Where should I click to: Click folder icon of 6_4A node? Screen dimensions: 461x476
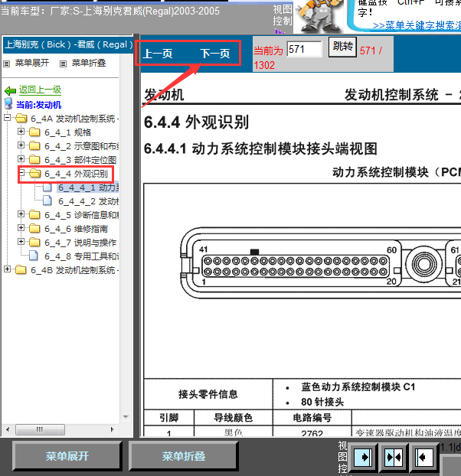click(x=21, y=118)
